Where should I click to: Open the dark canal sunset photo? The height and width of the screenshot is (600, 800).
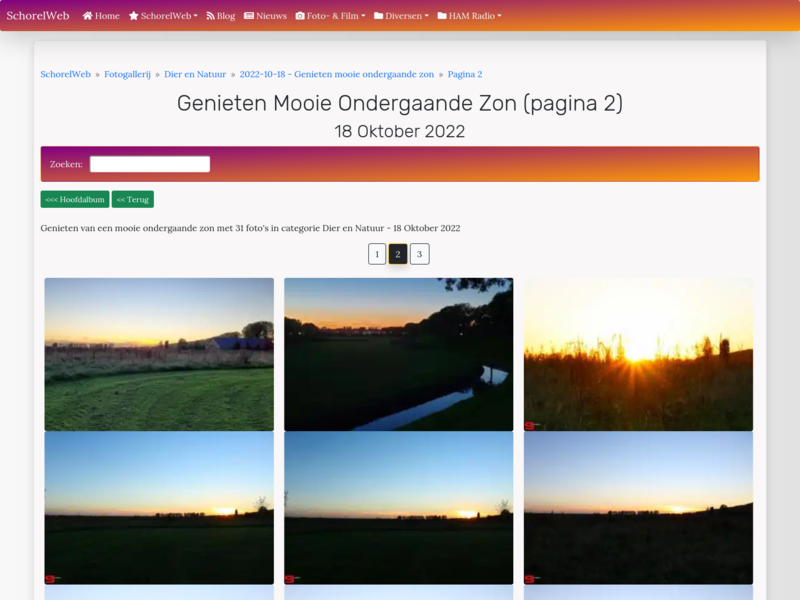(398, 354)
